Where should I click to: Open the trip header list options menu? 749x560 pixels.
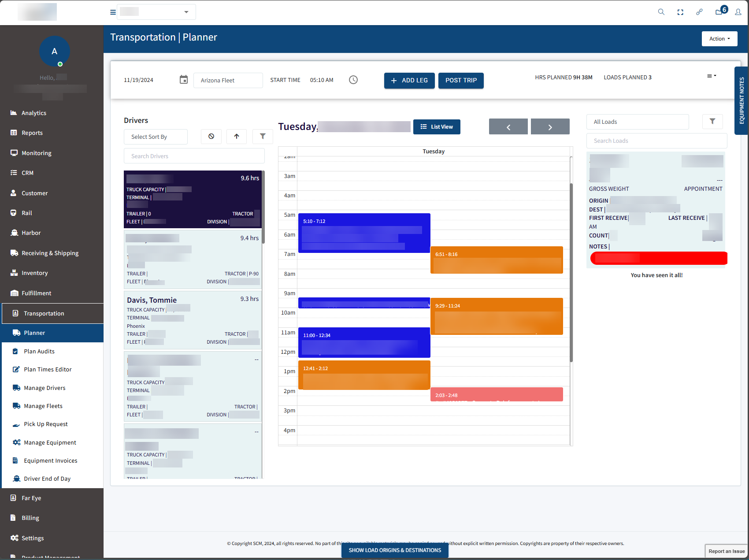point(712,76)
